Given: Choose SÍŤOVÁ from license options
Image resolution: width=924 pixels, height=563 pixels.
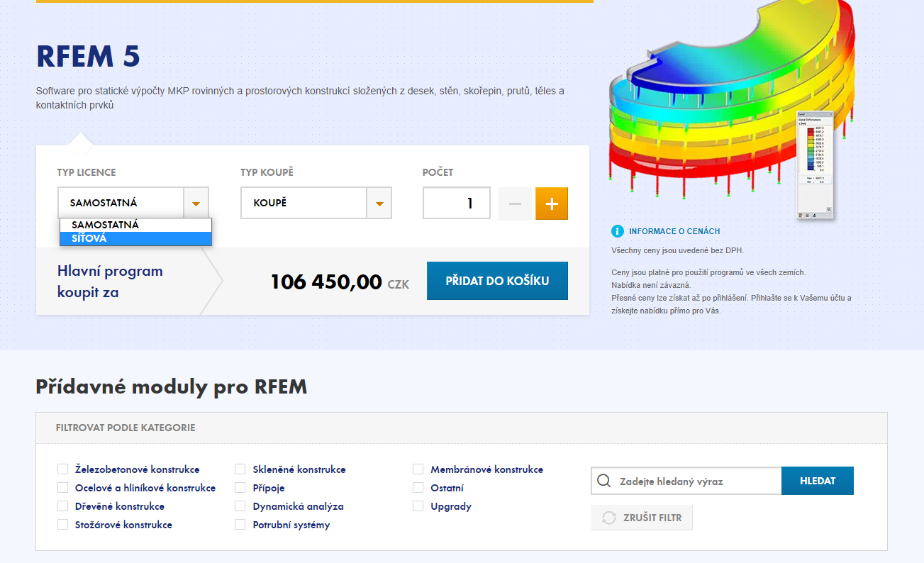Looking at the screenshot, I should (136, 239).
